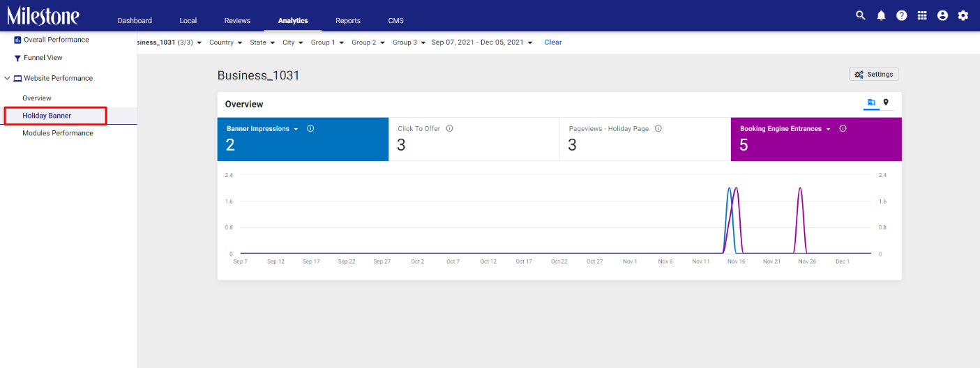This screenshot has height=368, width=980.
Task: Click info icon beside Pageviews - Holiday Page
Action: [658, 128]
